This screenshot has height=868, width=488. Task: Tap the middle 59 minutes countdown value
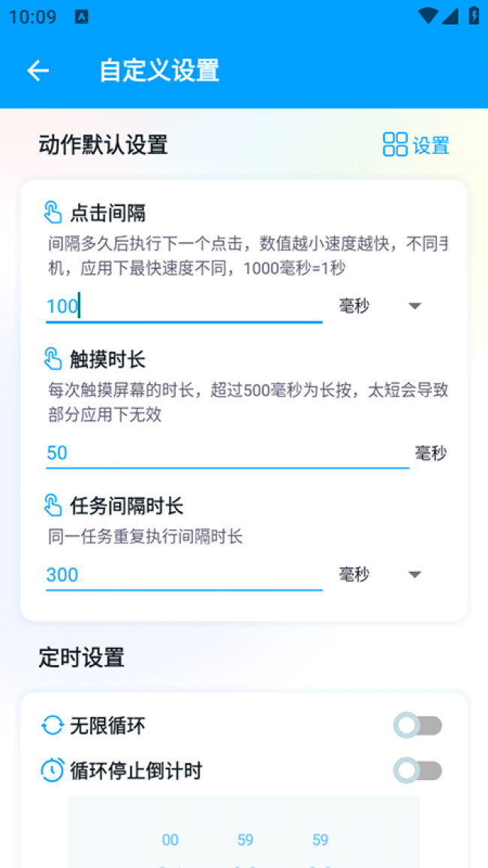click(x=246, y=840)
